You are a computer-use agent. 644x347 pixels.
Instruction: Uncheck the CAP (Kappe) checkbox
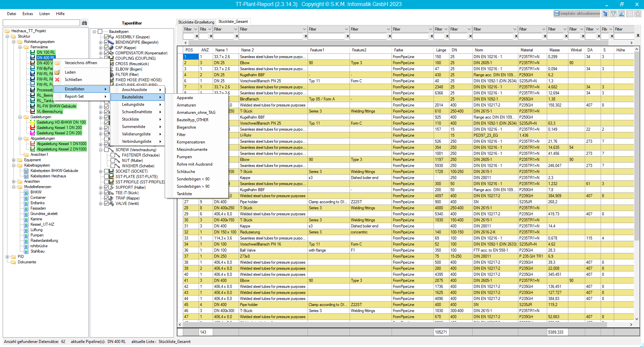tap(106, 48)
